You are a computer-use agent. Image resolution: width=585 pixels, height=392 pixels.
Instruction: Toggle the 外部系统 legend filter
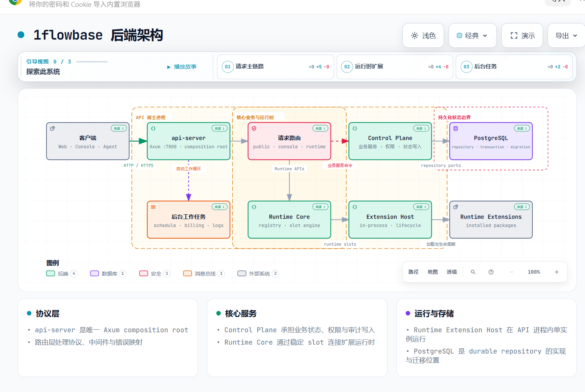click(259, 274)
